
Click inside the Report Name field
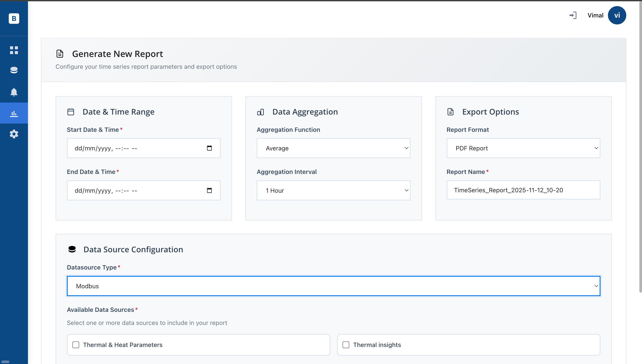[523, 190]
